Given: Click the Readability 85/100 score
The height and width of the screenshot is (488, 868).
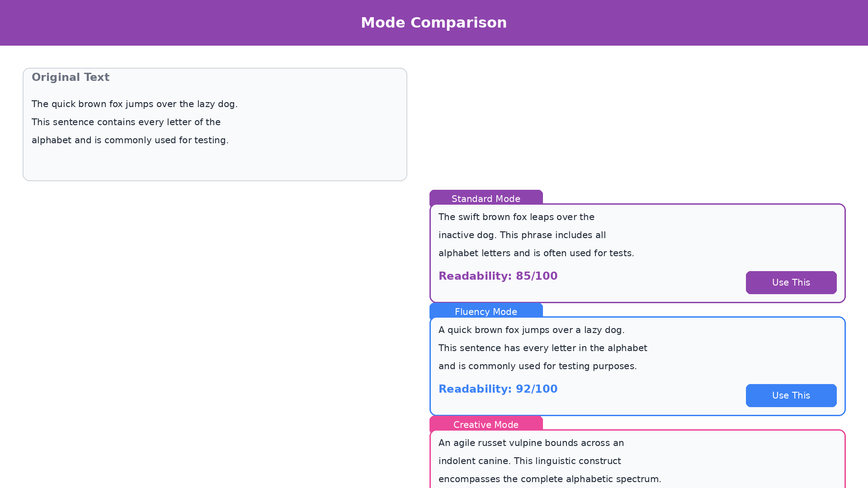Looking at the screenshot, I should 498,276.
